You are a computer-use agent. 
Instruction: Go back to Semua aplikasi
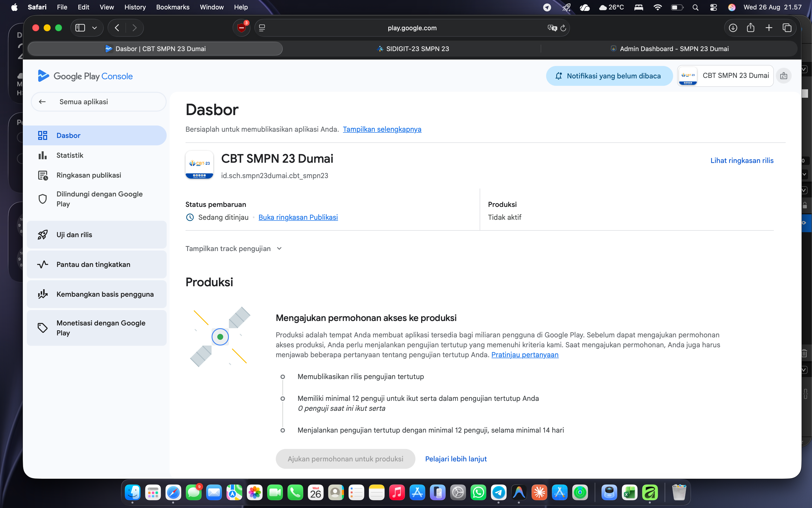(98, 102)
